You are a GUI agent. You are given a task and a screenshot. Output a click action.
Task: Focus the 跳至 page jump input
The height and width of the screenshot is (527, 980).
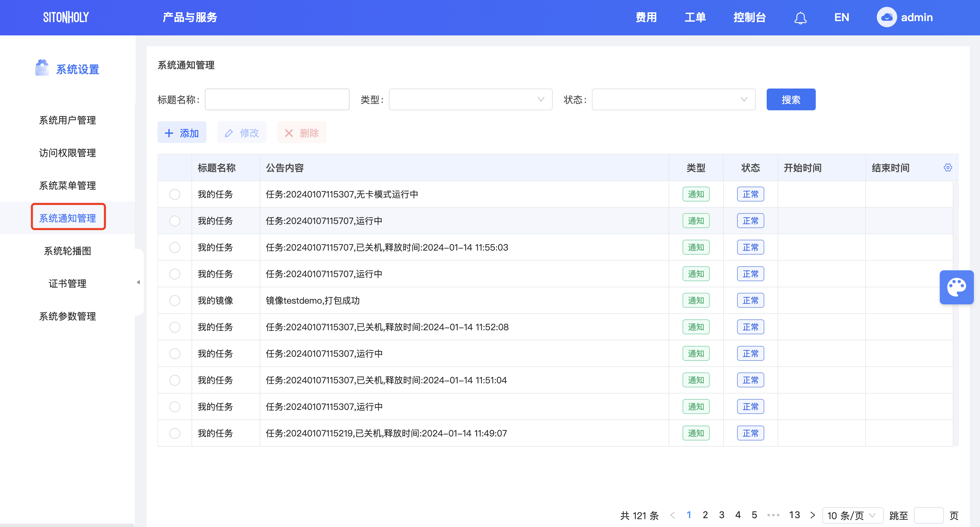point(929,516)
